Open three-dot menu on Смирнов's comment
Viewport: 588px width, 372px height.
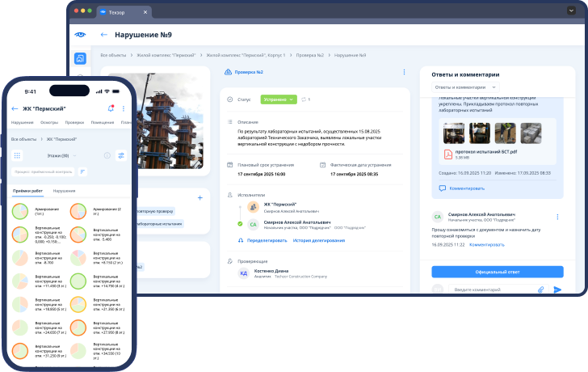click(557, 217)
